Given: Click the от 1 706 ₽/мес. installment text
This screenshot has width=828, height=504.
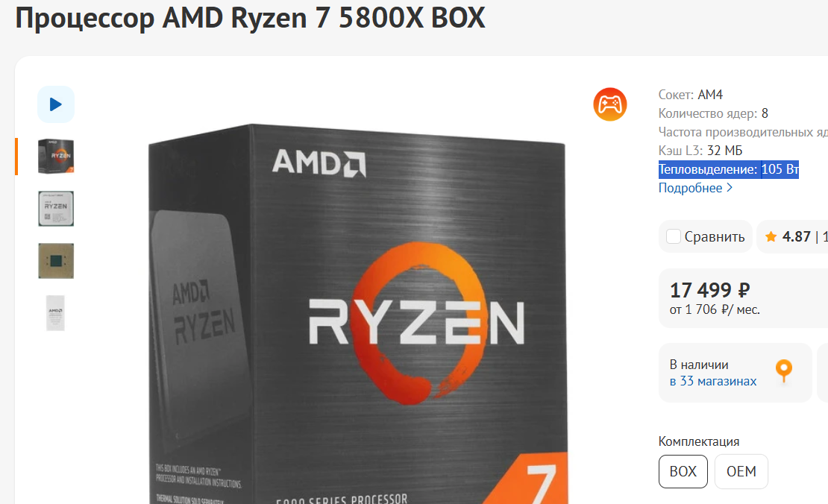Looking at the screenshot, I should click(715, 309).
